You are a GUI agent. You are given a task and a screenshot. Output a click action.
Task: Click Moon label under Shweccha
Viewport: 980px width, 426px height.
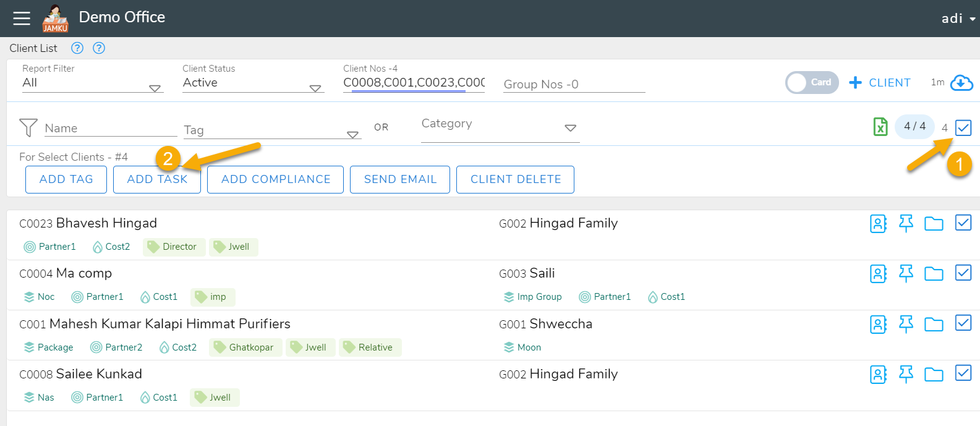click(522, 347)
